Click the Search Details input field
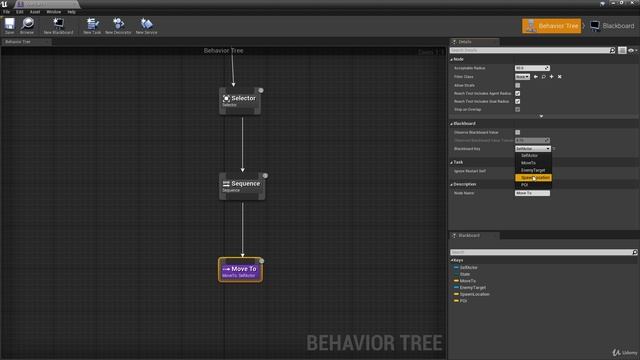The width and height of the screenshot is (640, 360). click(x=530, y=50)
